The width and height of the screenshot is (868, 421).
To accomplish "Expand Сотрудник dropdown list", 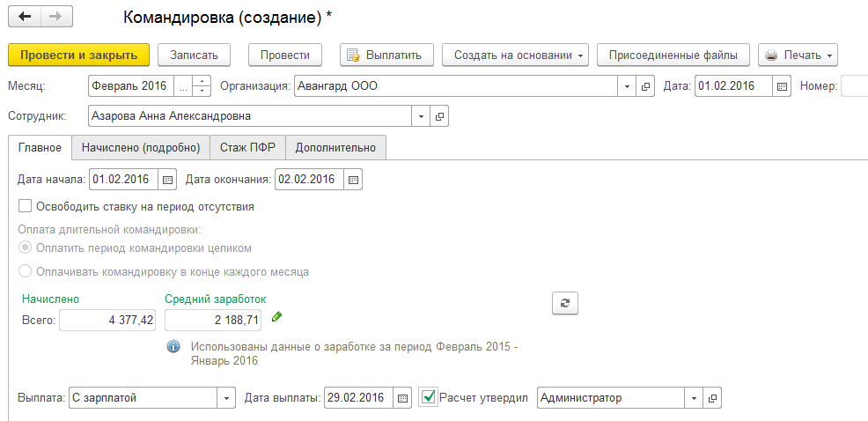I will [421, 116].
